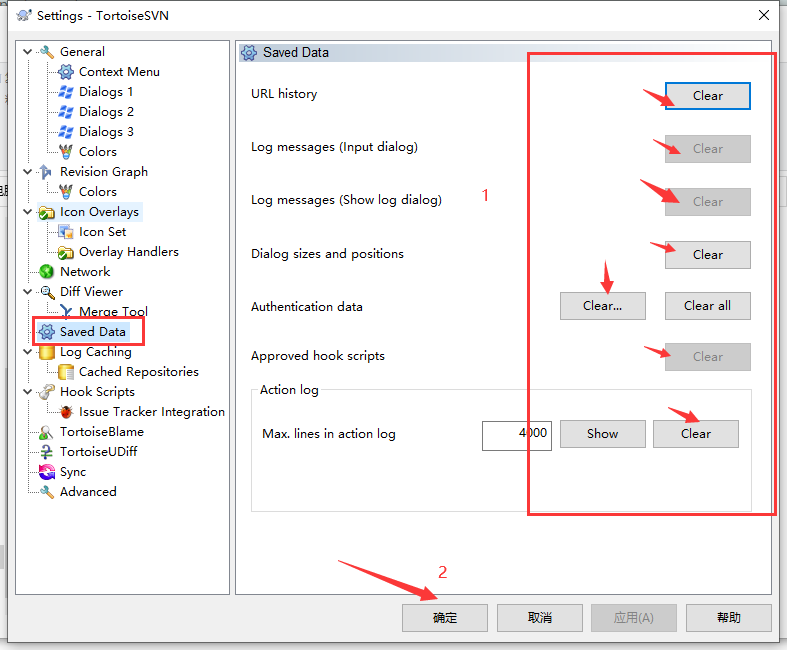Screen dimensions: 787x650
Task: Click Clear all for authentication data
Action: tap(708, 306)
